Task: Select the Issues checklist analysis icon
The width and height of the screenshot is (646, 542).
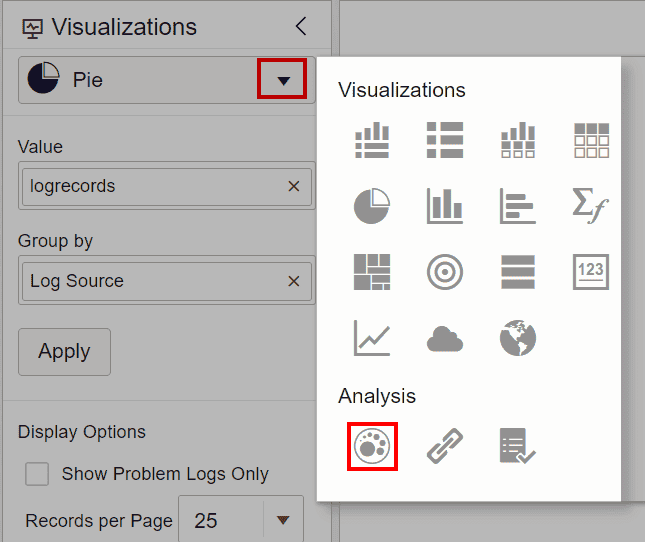Action: click(x=518, y=446)
